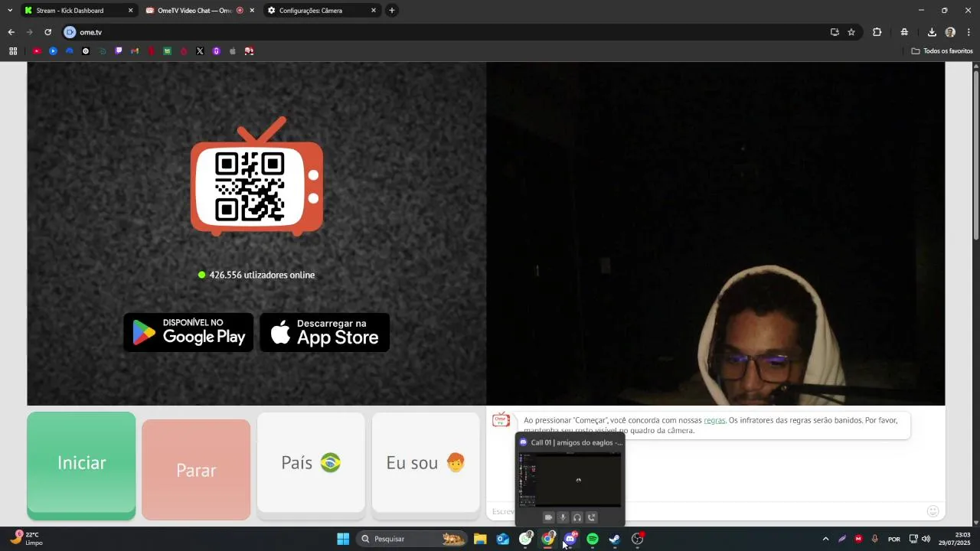Click the install app icon in address bar

click(x=835, y=32)
